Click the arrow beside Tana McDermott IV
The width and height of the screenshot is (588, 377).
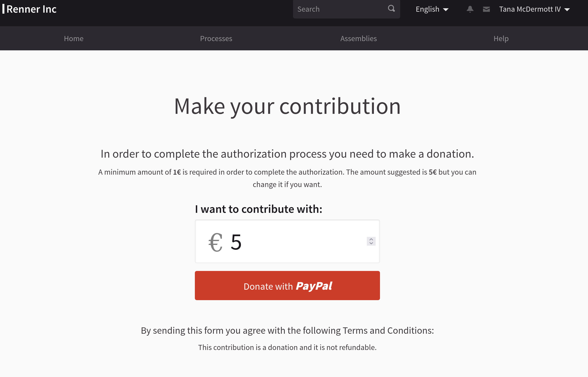[567, 10]
